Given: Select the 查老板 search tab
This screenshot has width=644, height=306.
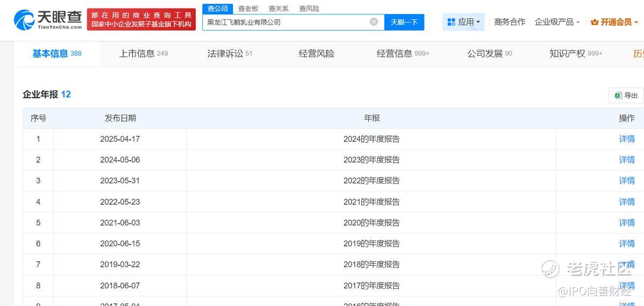Looking at the screenshot, I should (x=248, y=9).
